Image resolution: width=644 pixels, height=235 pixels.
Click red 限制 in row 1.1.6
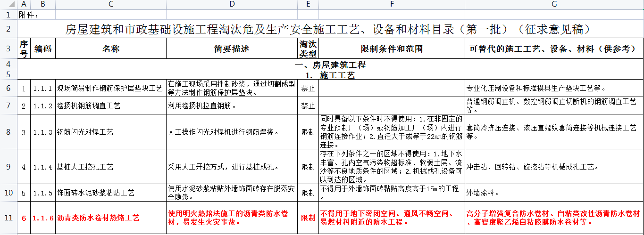pos(308,218)
